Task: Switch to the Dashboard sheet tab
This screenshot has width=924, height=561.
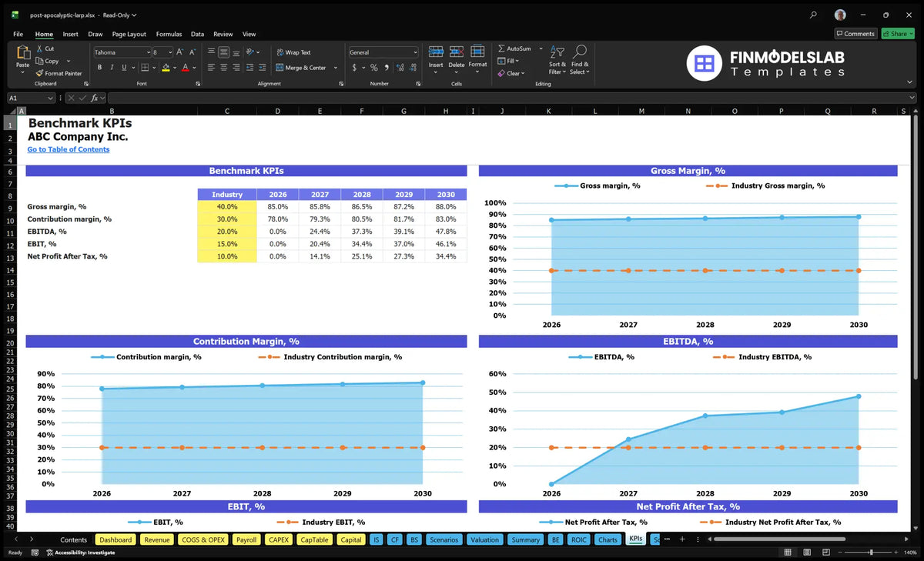Action: [115, 539]
